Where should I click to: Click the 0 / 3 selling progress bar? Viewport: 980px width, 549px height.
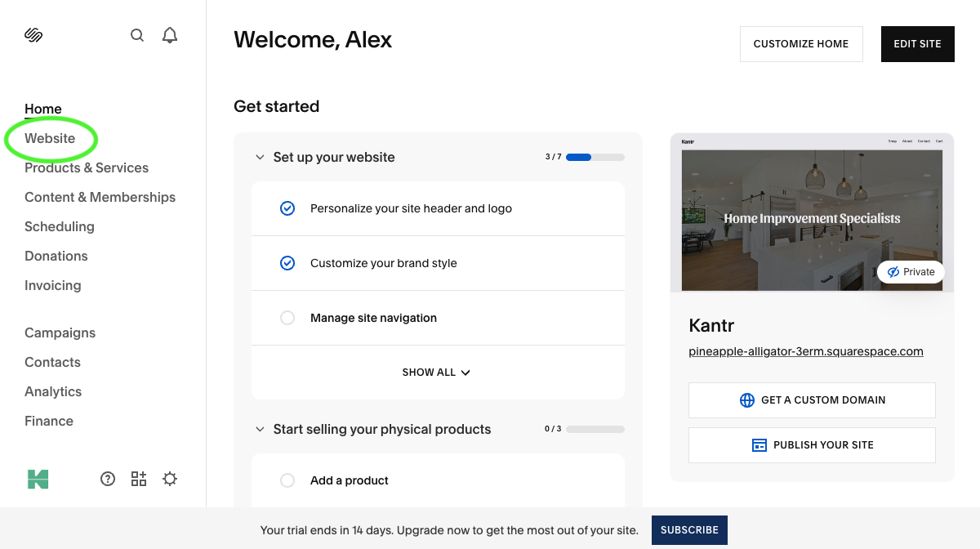coord(595,429)
